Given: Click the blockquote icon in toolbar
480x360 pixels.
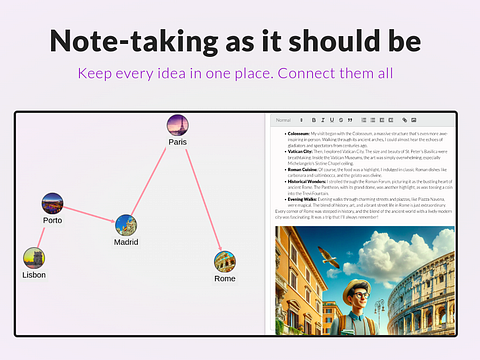Looking at the screenshot, I should 350,120.
